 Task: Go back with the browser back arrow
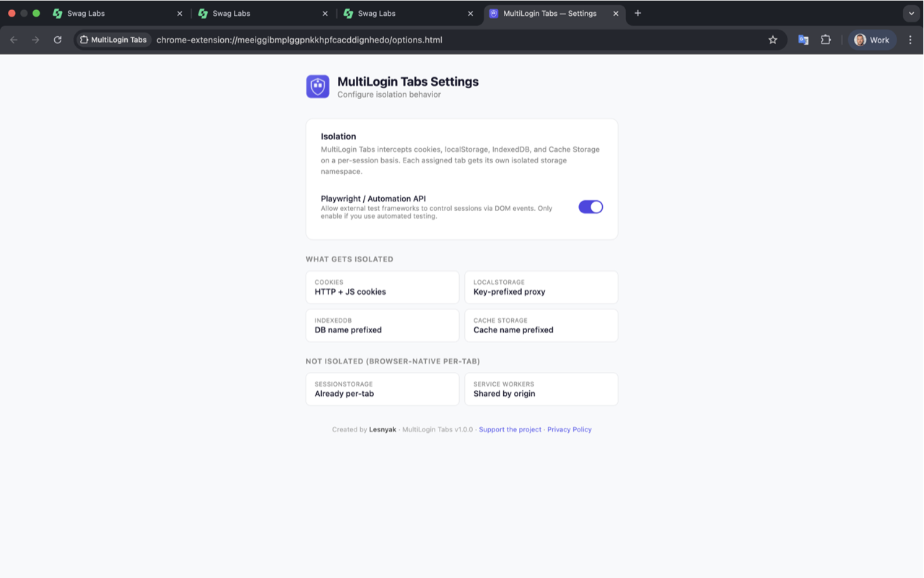pos(14,40)
